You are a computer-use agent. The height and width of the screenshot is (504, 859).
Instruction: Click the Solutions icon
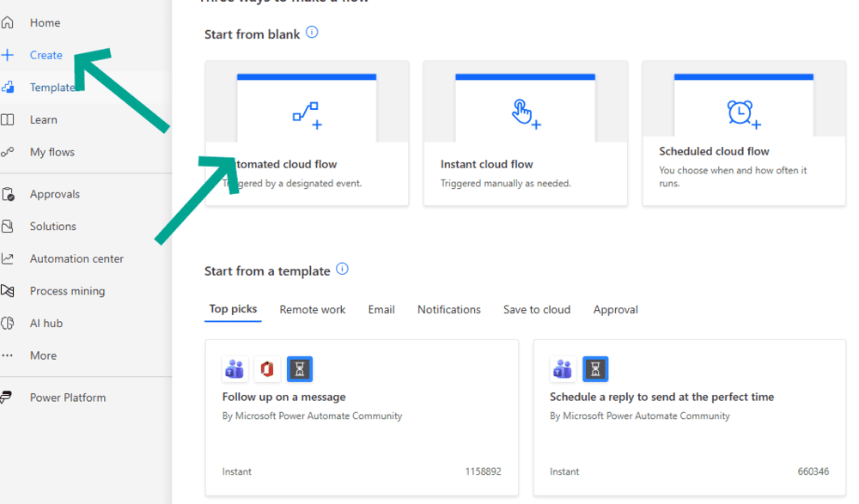tap(7, 227)
